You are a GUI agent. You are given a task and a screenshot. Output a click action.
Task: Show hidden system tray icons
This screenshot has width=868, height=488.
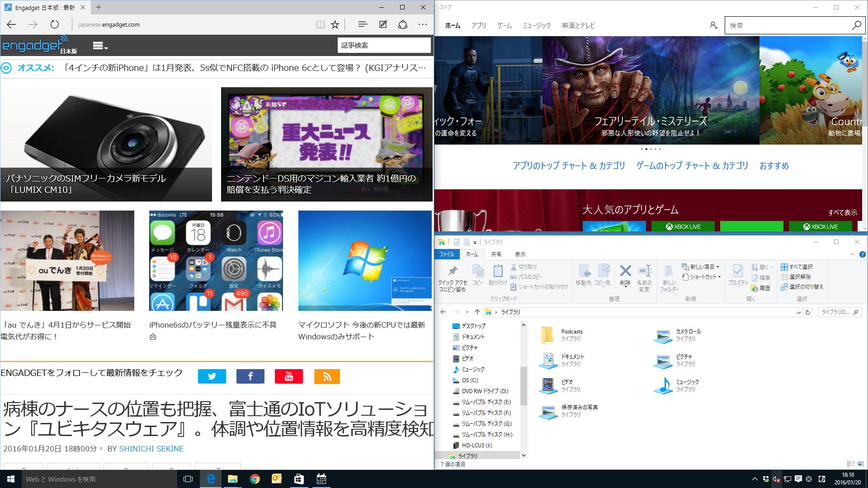(755, 479)
